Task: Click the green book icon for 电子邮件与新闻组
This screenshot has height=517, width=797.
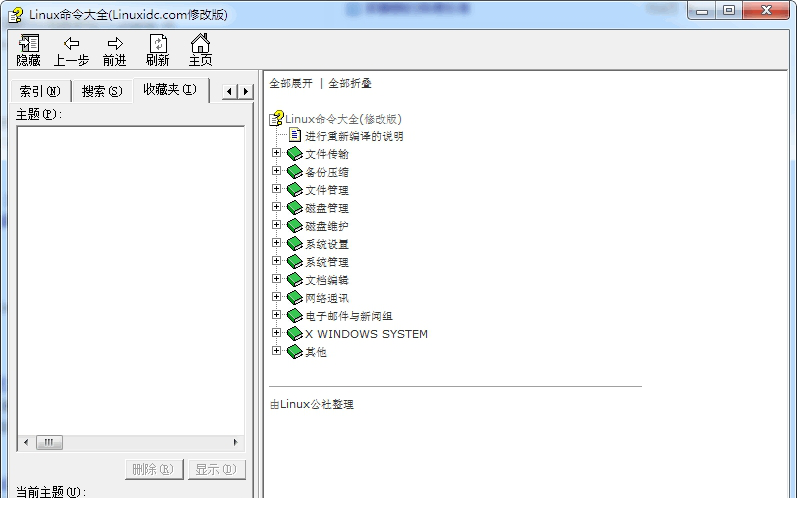Action: click(295, 315)
